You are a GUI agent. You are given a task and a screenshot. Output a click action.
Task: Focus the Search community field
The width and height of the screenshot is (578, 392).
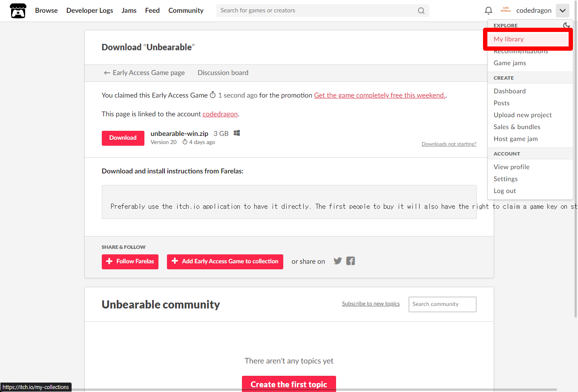442,304
